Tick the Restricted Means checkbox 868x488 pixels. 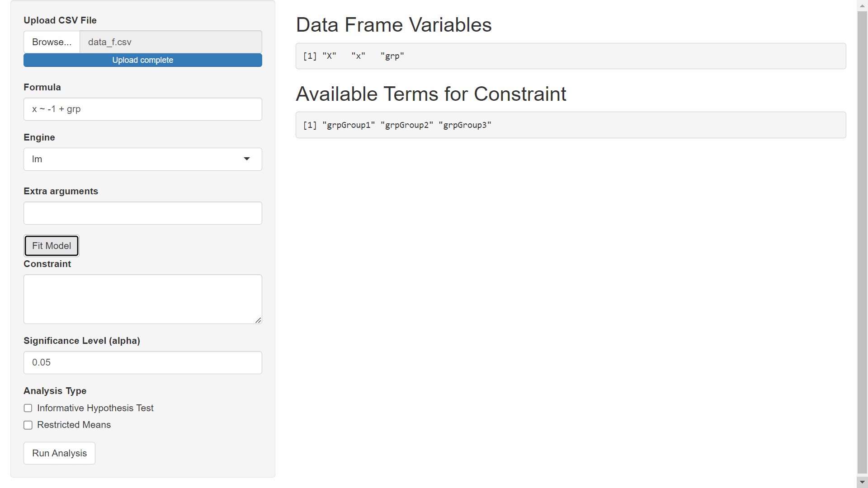tap(28, 425)
